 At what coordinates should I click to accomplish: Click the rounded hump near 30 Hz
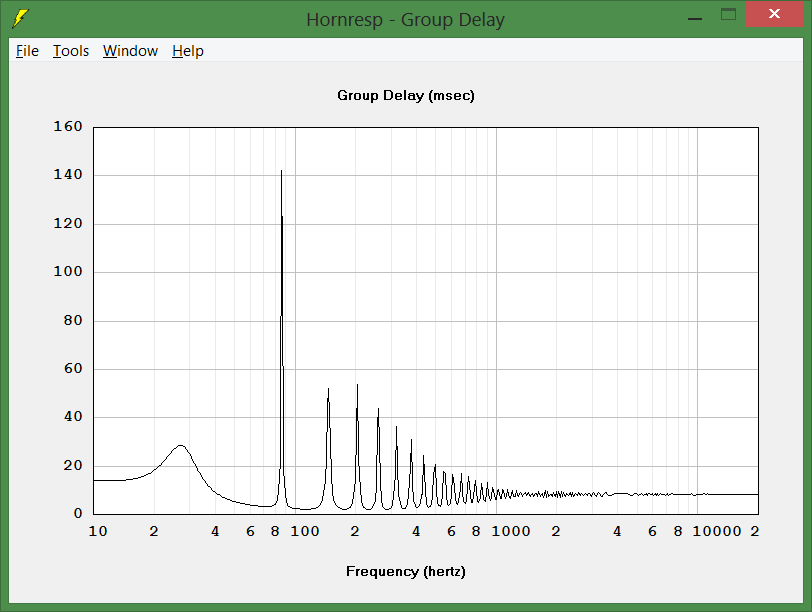180,446
